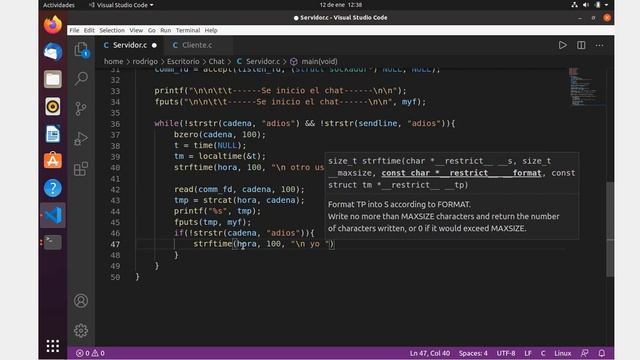The width and height of the screenshot is (640, 360).
Task: Place cursor on the while(!strstr line
Action: (x=304, y=123)
